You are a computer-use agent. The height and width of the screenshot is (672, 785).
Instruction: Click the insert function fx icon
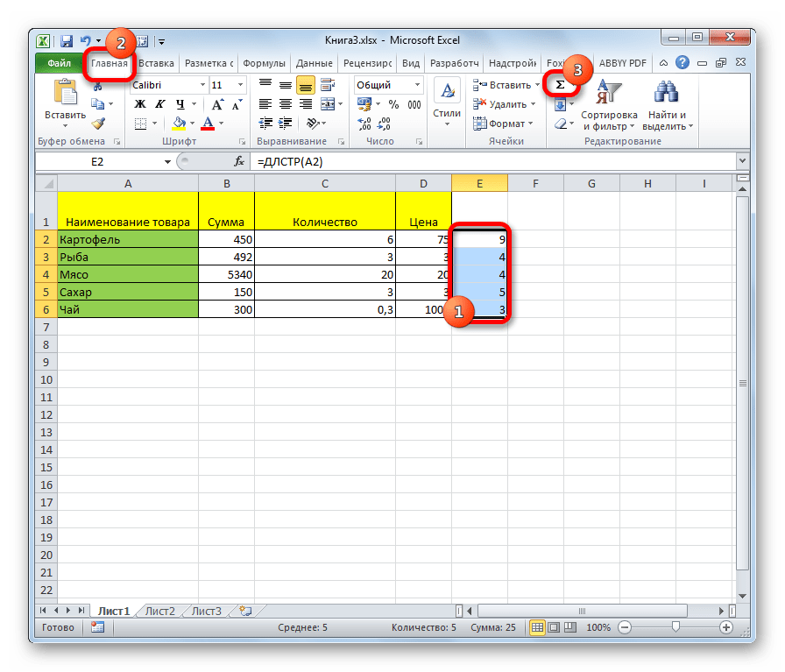[x=238, y=162]
